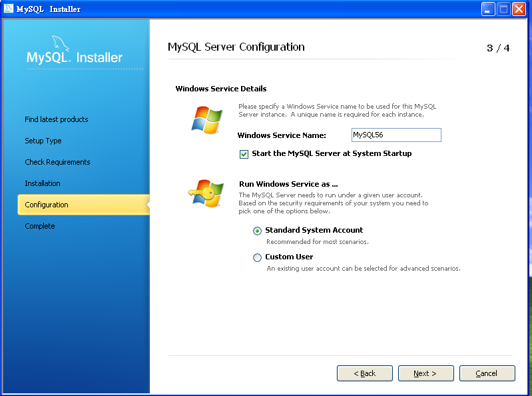Click the MySQL Installer title bar icon

[9, 9]
